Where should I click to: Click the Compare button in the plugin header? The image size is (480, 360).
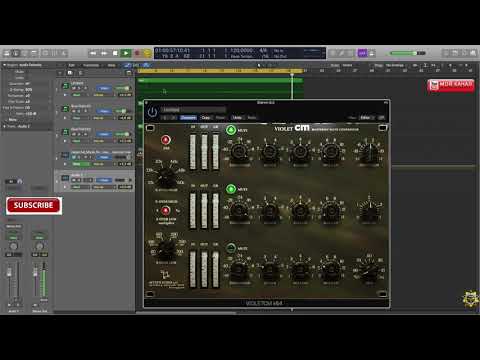[x=188, y=118]
